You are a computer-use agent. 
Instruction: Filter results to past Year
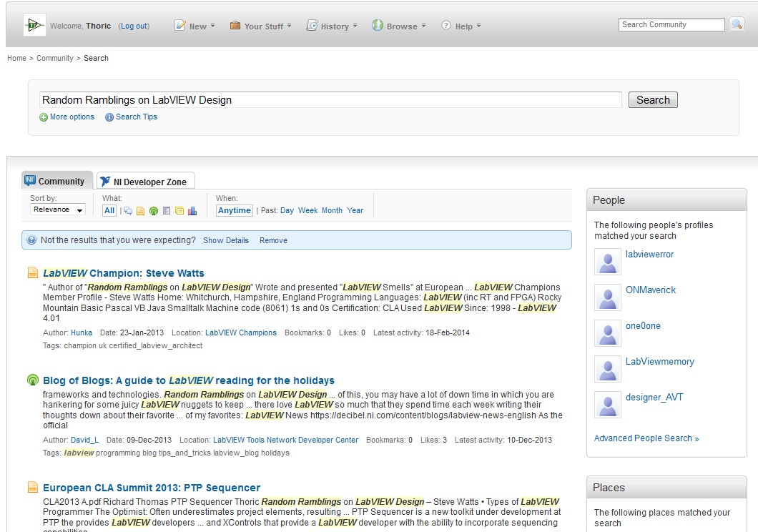[x=355, y=210]
